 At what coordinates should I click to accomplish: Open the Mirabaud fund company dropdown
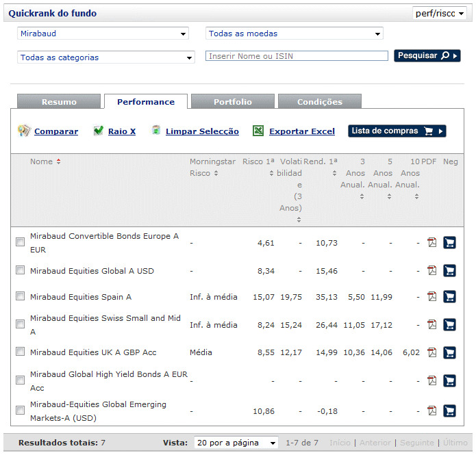(x=103, y=34)
